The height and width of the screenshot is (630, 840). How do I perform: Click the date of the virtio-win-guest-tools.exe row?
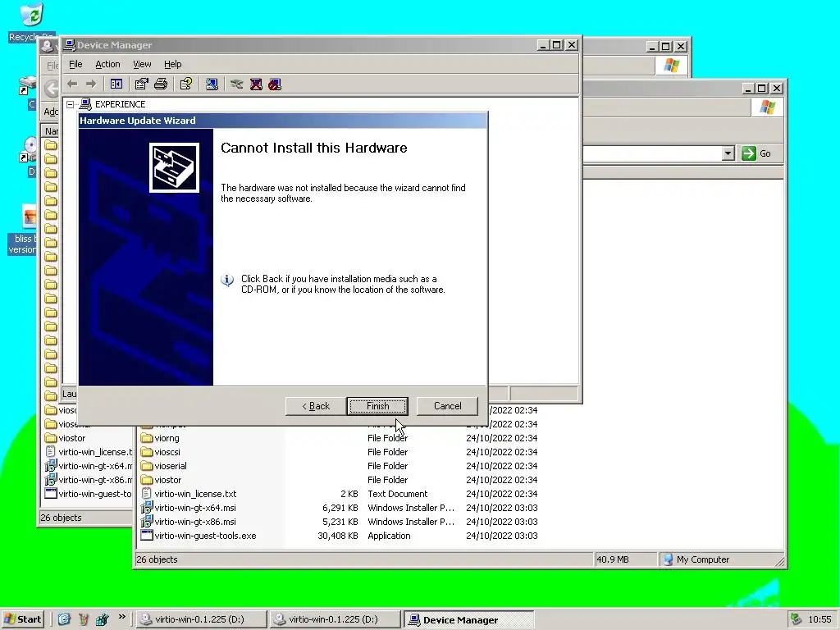501,536
